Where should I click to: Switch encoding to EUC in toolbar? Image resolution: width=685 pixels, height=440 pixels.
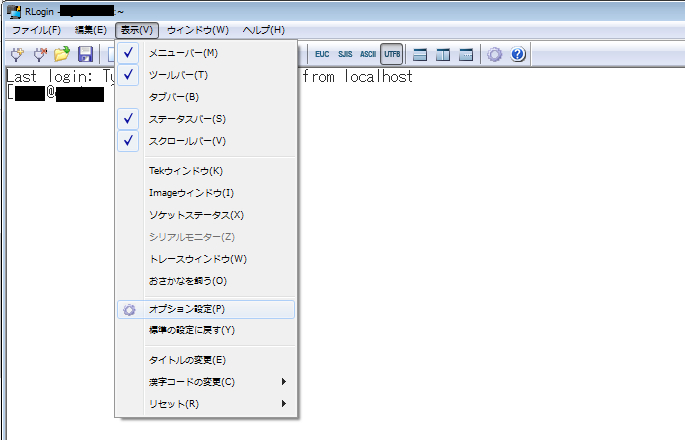click(x=323, y=54)
